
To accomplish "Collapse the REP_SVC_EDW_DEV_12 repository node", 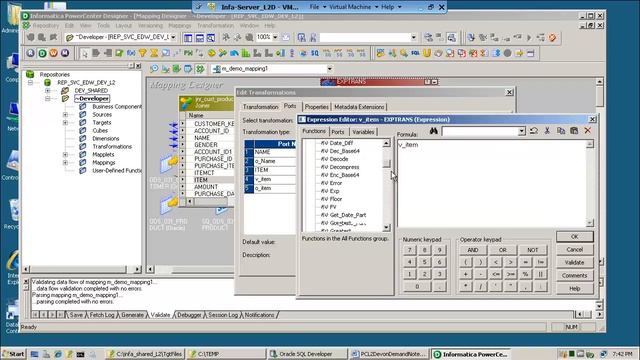I will pyautogui.click(x=31, y=82).
